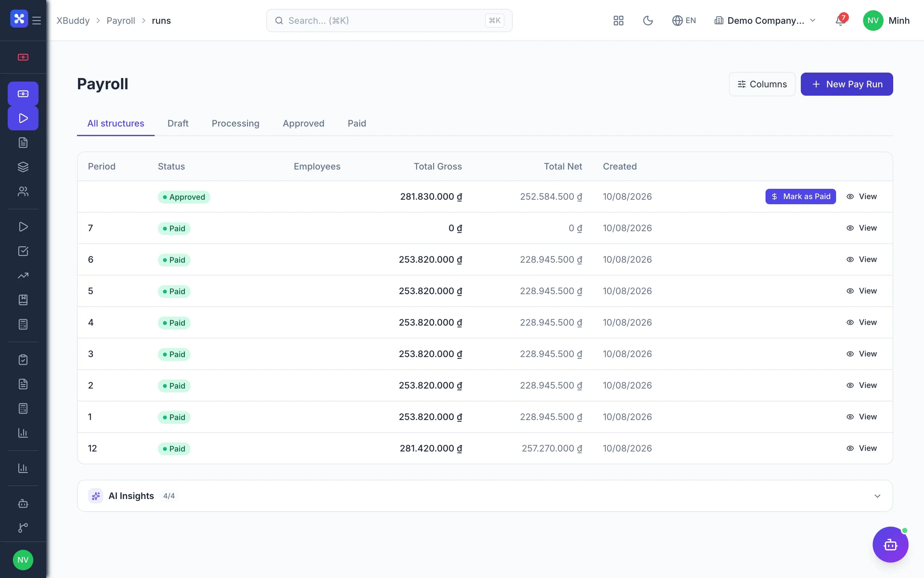Open the apps grid icon in header
The image size is (924, 578).
618,21
